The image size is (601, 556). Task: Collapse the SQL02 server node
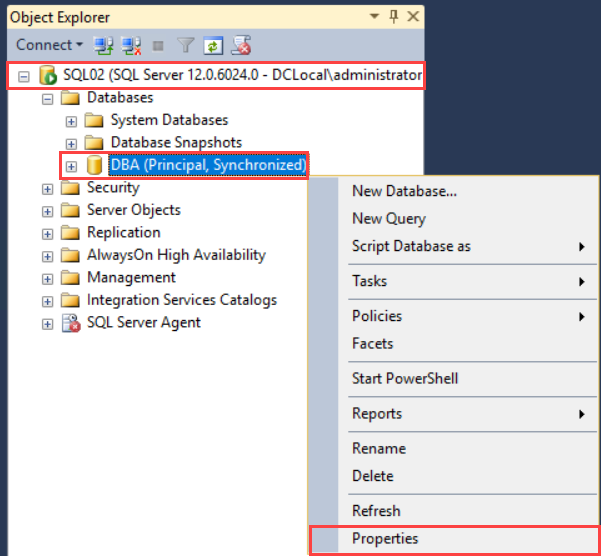pos(24,77)
